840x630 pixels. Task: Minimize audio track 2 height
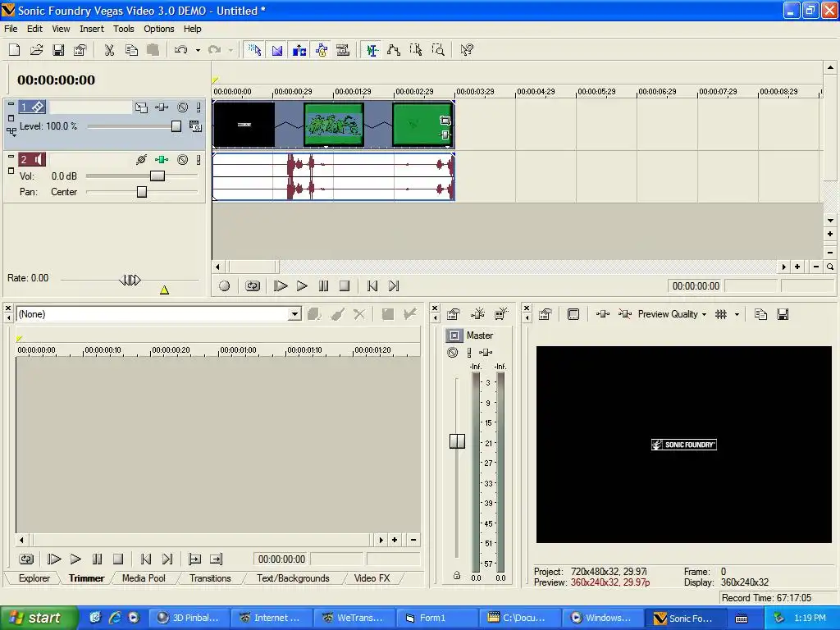(x=11, y=157)
